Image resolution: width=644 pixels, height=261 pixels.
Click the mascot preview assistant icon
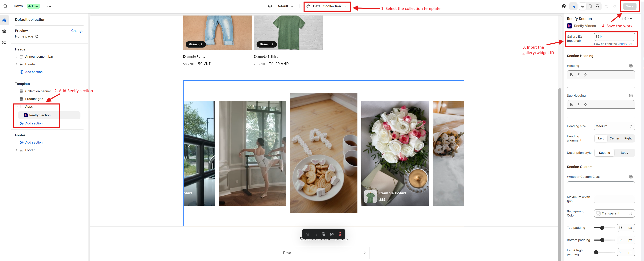click(564, 6)
